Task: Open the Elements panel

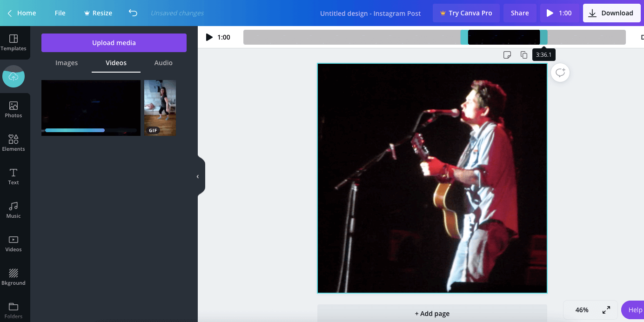Action: tap(13, 142)
